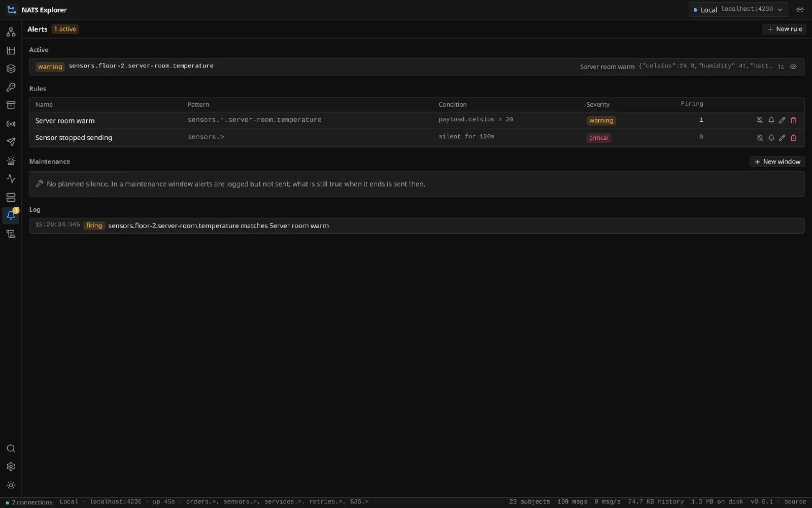The image size is (812, 508).
Task: Click the New rule button
Action: [x=784, y=29]
